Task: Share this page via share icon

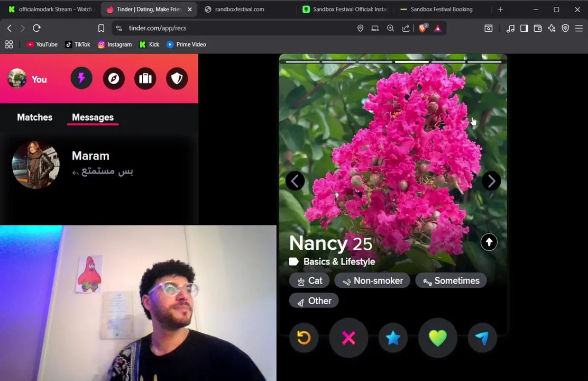Action: 406,28
